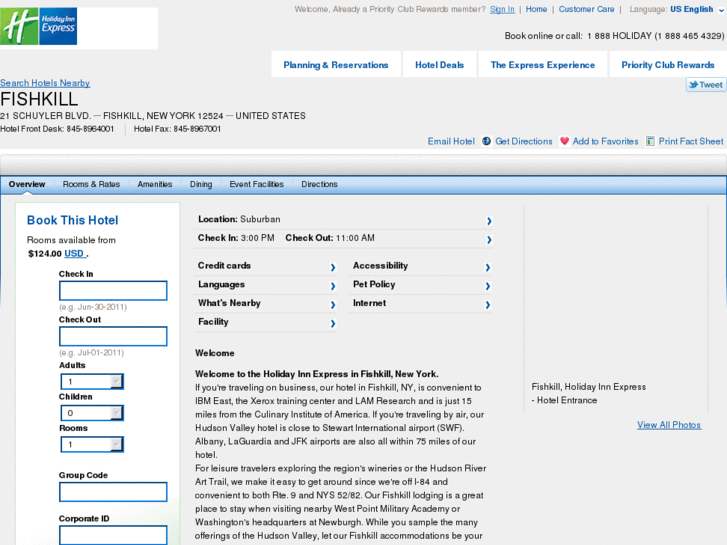
Task: Expand the Location row chevron
Action: coord(489,221)
